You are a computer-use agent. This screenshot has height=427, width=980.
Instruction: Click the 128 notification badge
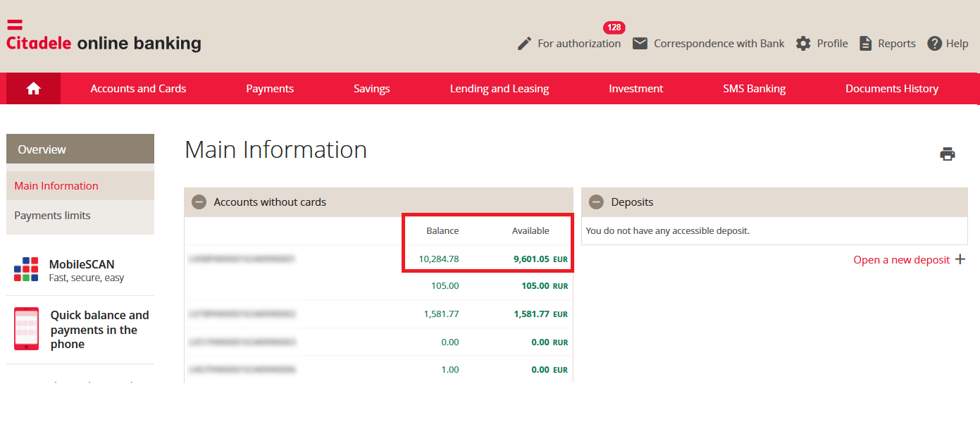click(614, 27)
